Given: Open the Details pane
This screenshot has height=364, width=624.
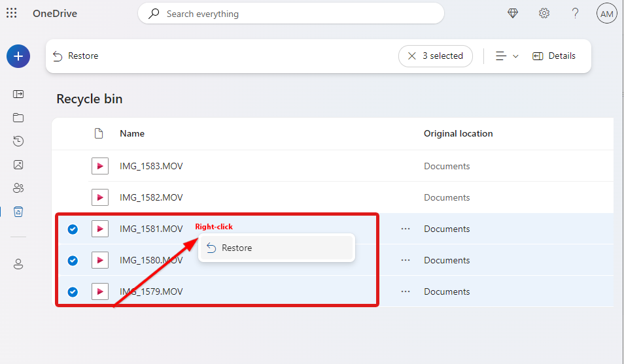Looking at the screenshot, I should click(x=553, y=56).
